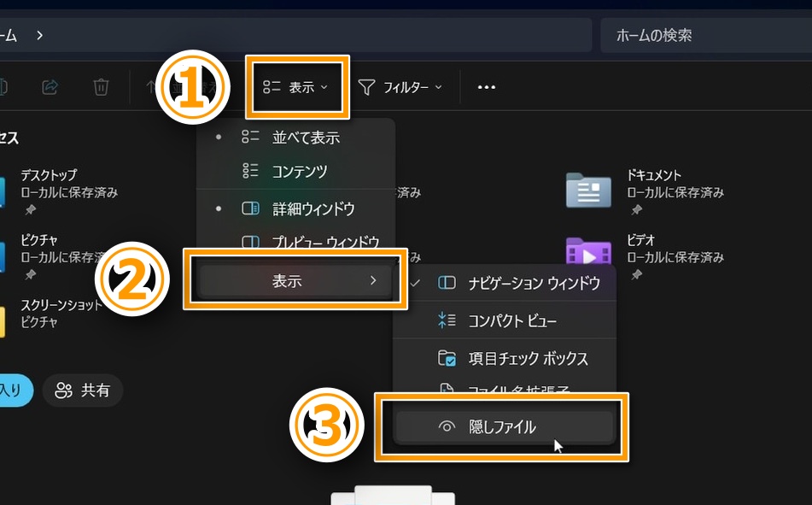
Task: Open the 表示 toolbar dropdown
Action: (296, 87)
